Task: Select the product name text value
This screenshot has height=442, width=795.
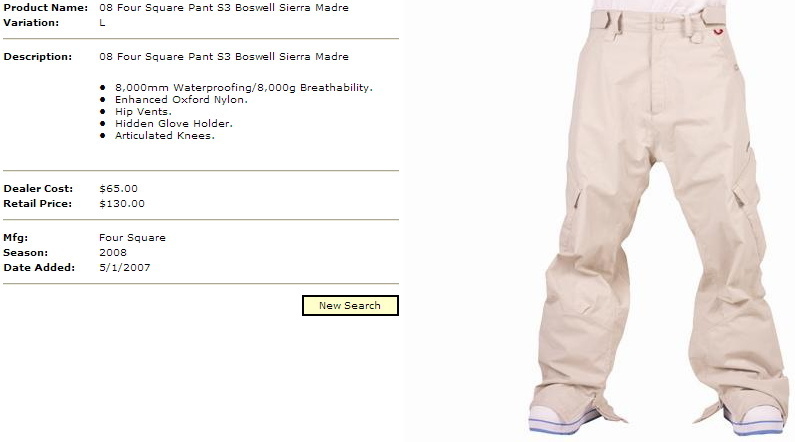Action: pyautogui.click(x=224, y=8)
